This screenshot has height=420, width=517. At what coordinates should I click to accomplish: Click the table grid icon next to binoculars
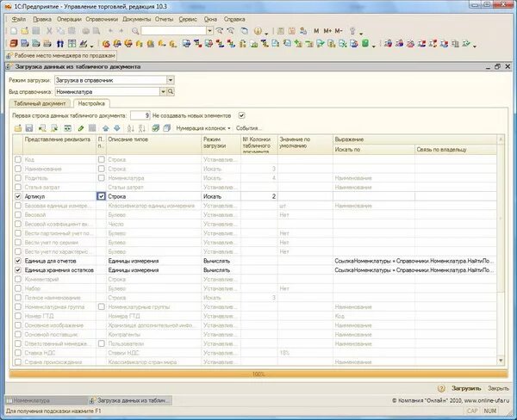pyautogui.click(x=72, y=44)
